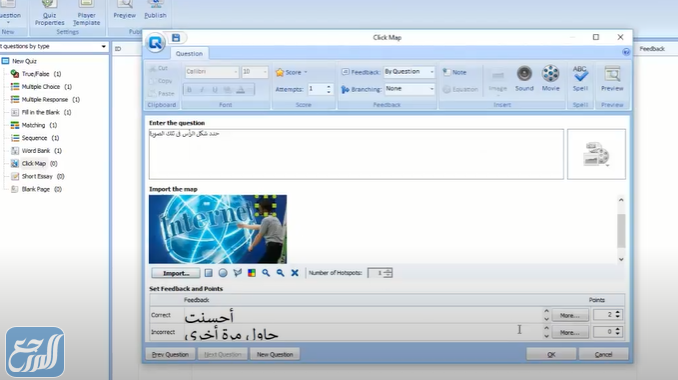The width and height of the screenshot is (678, 380).
Task: Click More... for Incorrect feedback
Action: pos(570,332)
